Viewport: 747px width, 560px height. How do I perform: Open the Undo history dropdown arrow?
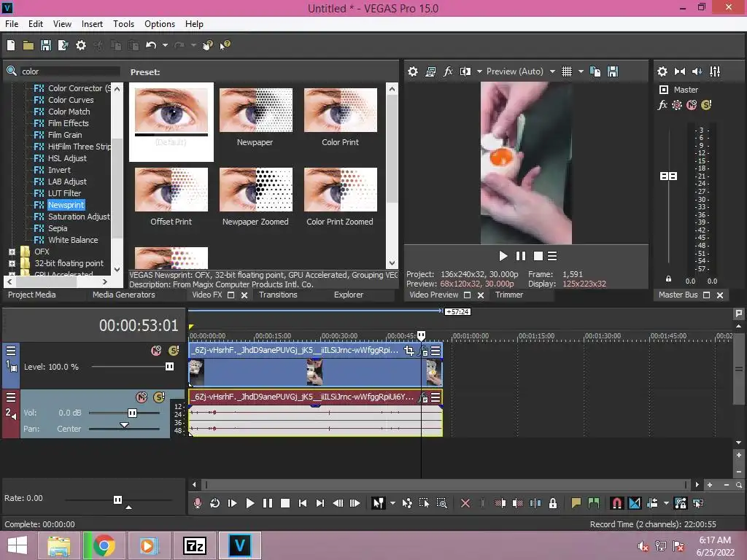click(166, 45)
